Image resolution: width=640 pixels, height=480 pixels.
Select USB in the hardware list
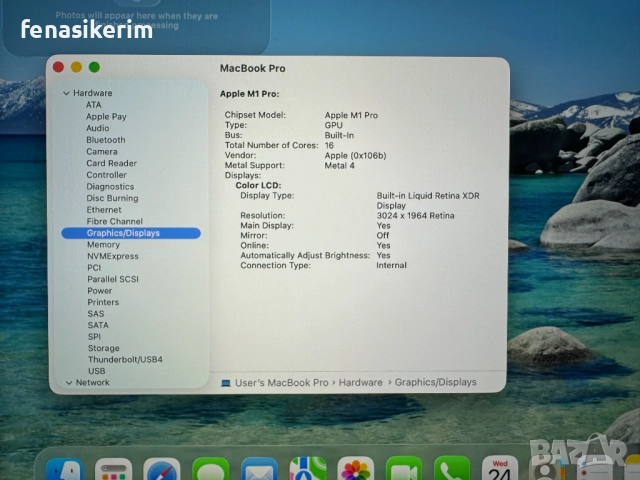point(97,371)
